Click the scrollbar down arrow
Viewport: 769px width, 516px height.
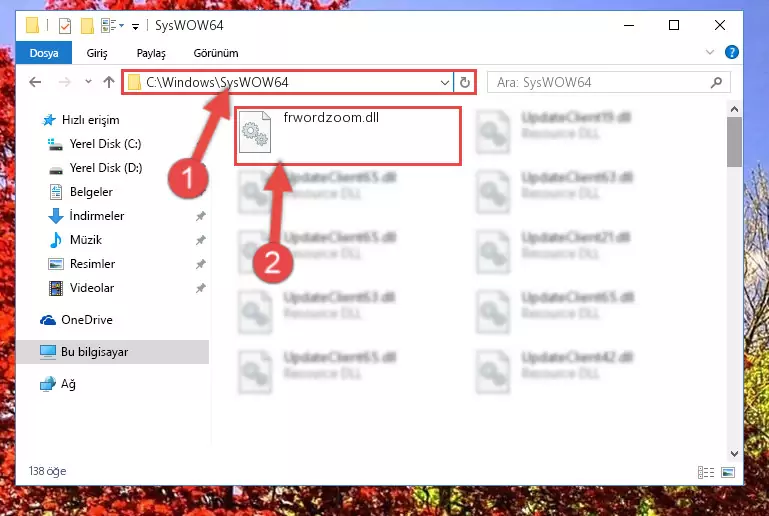[734, 453]
